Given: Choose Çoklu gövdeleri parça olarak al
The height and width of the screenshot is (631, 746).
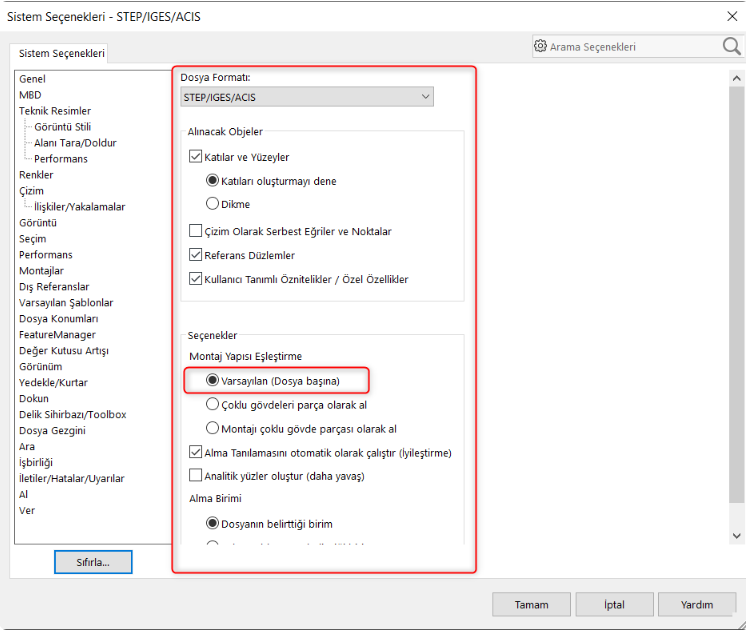Looking at the screenshot, I should (212, 404).
